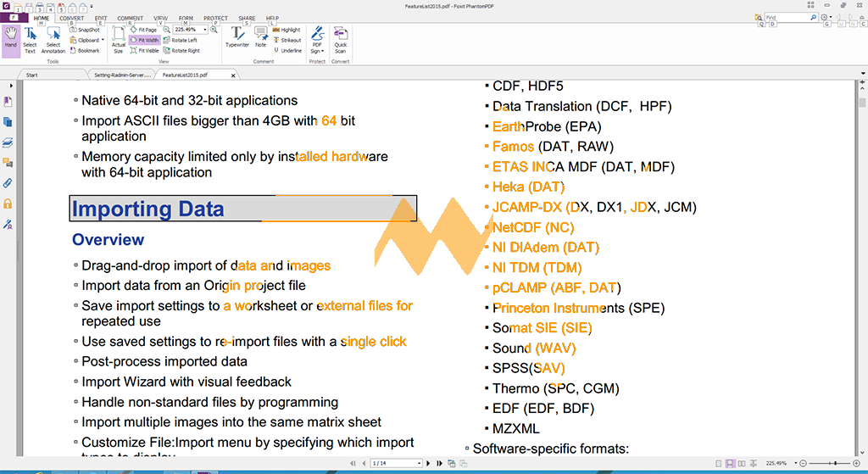Viewport: 868px width, 474px height.
Task: Select the Underline tool
Action: tap(287, 50)
